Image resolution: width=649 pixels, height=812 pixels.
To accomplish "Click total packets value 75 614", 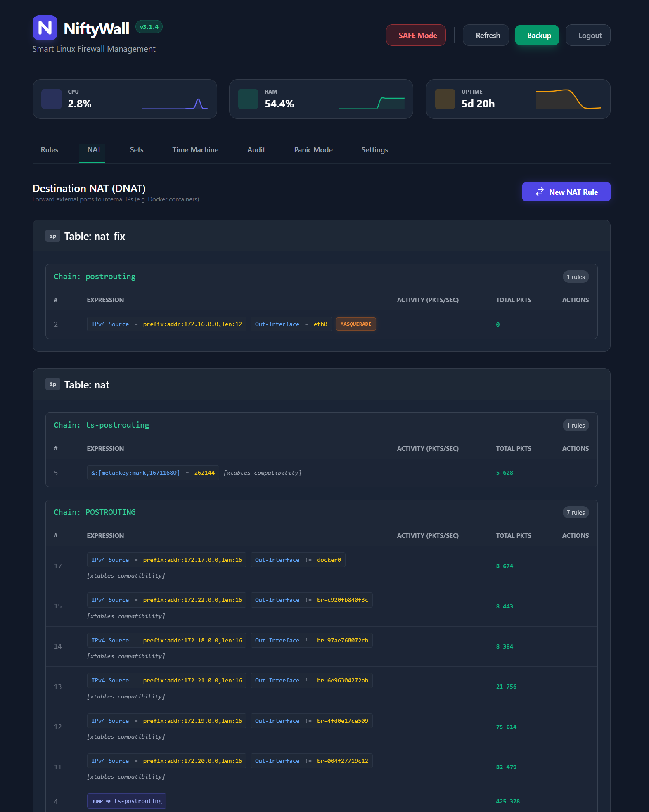I will point(506,727).
